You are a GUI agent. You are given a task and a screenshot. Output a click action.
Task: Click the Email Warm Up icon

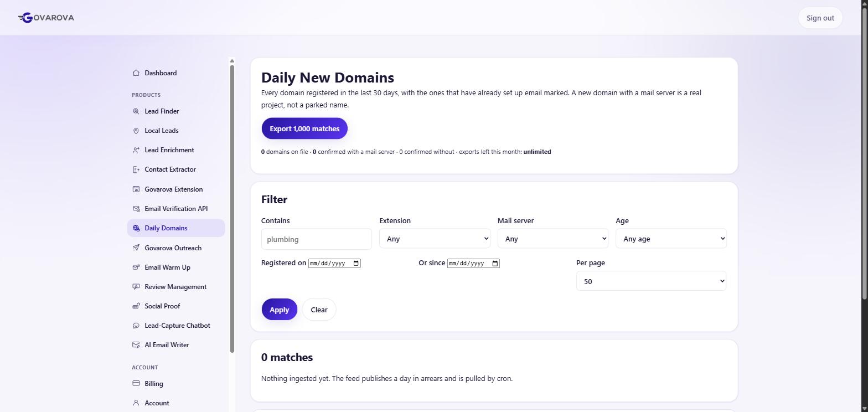pos(136,267)
